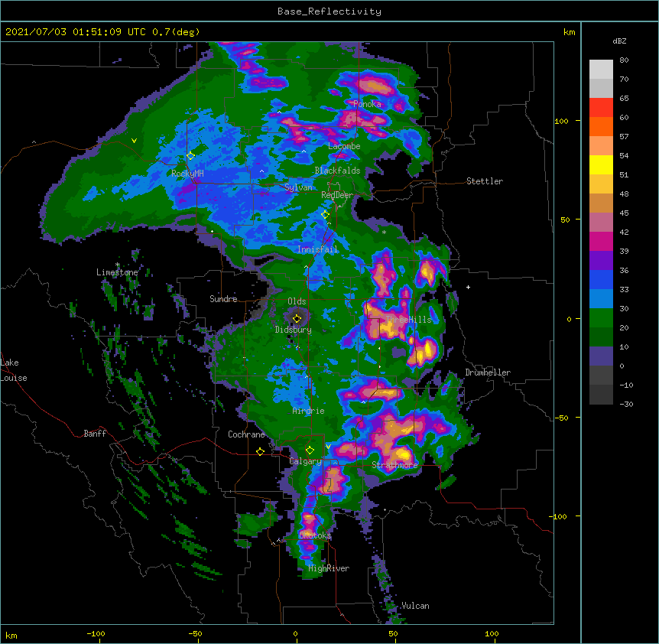The image size is (659, 644).
Task: Select the blue 33-36 dBZ legend swatch
Action: pos(601,279)
